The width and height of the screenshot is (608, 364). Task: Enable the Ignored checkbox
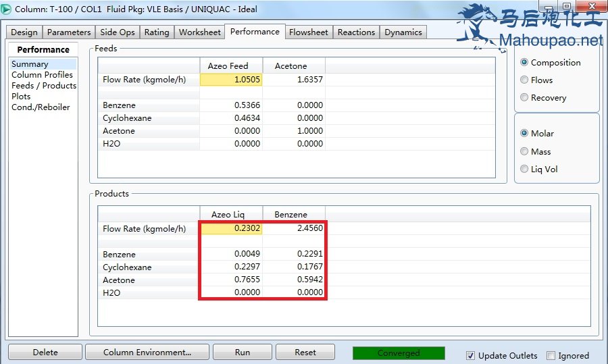click(551, 356)
